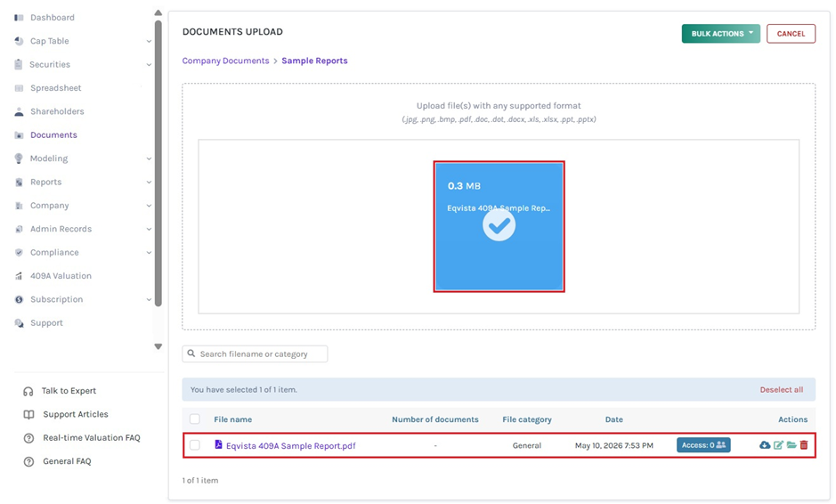The height and width of the screenshot is (504, 836).
Task: Click the Securities clipboard icon
Action: click(19, 64)
